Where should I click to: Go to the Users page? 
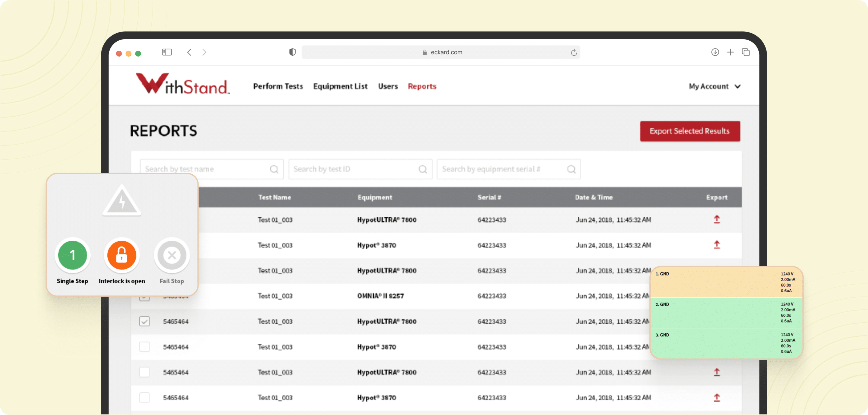point(388,86)
